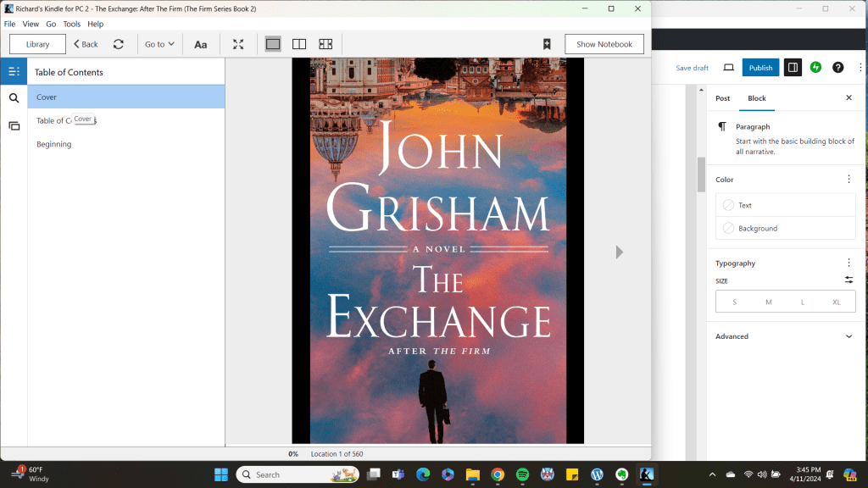Switch to two-column page view
The image size is (868, 488).
pyautogui.click(x=299, y=44)
